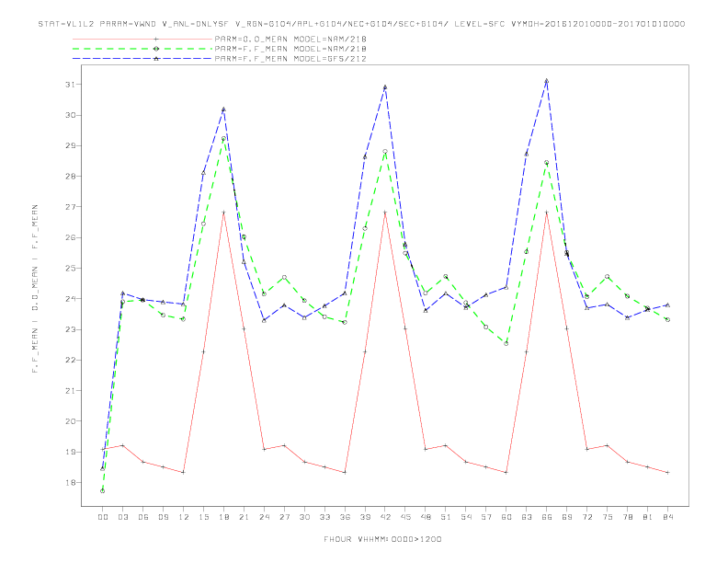Click x-axis forecast hour label 33
The image size is (728, 563).
[324, 517]
